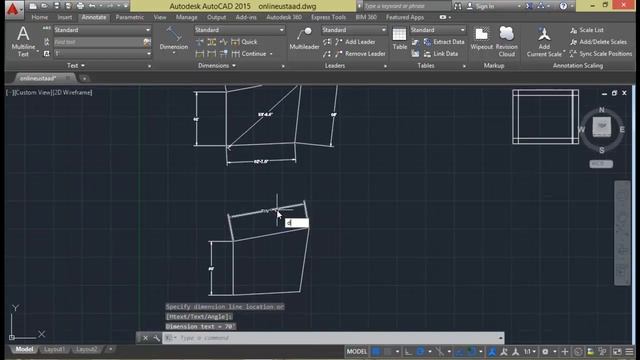
Task: Click the gear workspace switching icon in status bar
Action: tap(545, 351)
